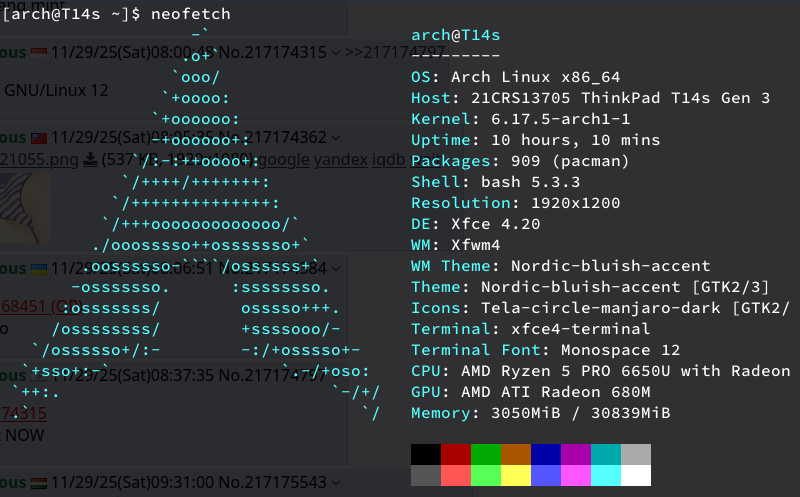Image resolution: width=800 pixels, height=497 pixels.
Task: Click post number No.217174362
Action: 272,138
